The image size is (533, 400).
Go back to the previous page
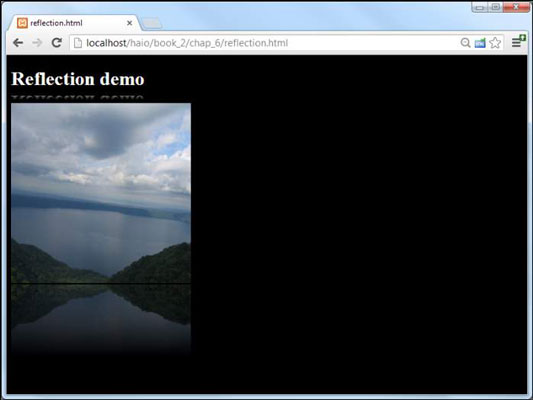click(x=18, y=43)
